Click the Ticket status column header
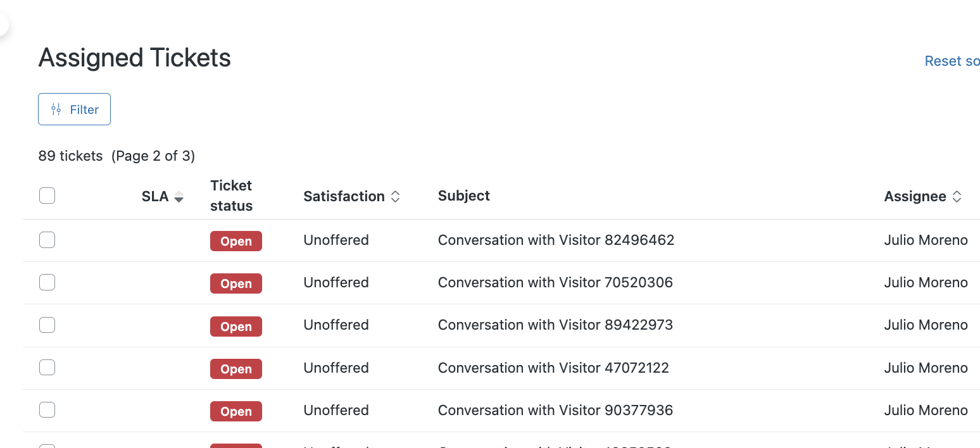The width and height of the screenshot is (980, 448). click(x=231, y=196)
